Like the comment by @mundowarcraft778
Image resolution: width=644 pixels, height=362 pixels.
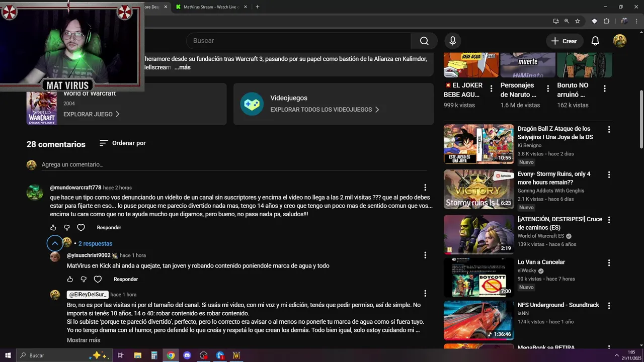tap(53, 228)
